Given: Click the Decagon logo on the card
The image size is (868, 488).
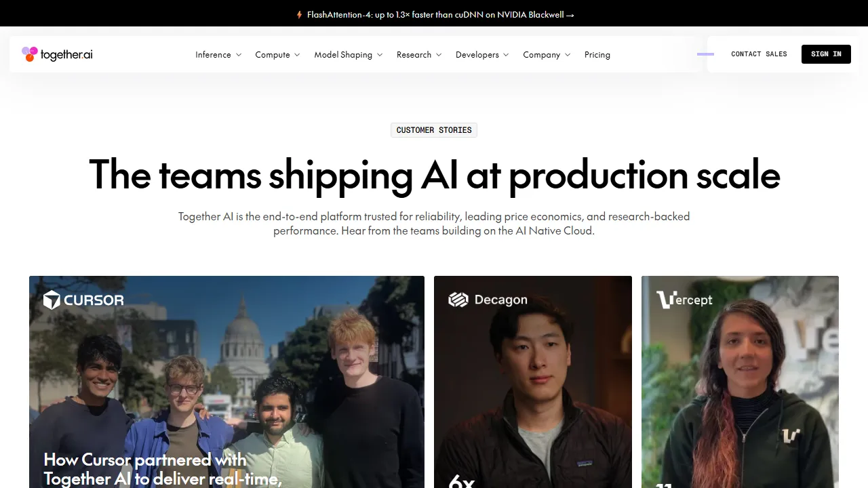Looking at the screenshot, I should pyautogui.click(x=488, y=300).
